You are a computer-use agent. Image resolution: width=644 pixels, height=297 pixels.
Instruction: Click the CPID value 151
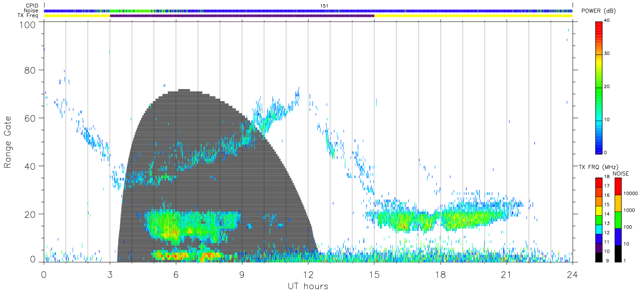pos(324,6)
